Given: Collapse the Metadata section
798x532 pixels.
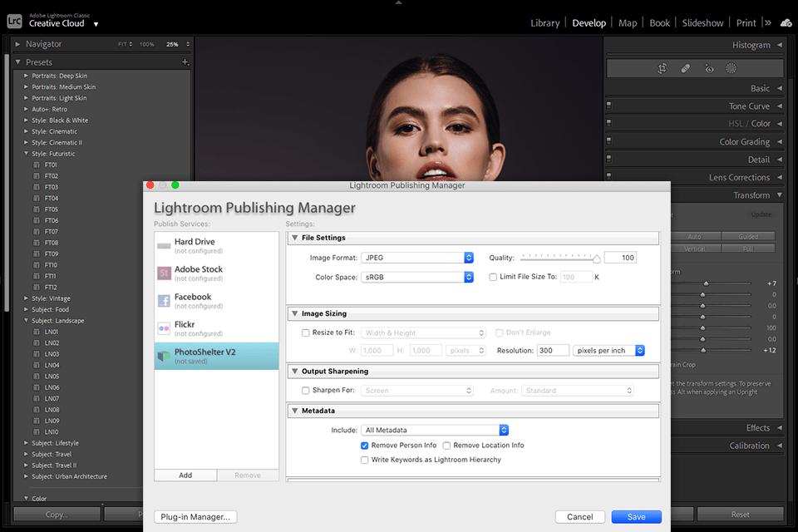Looking at the screenshot, I should [294, 411].
